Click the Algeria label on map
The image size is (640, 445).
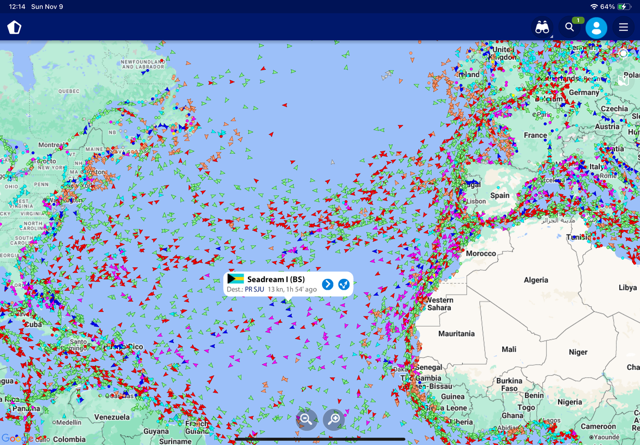(537, 280)
